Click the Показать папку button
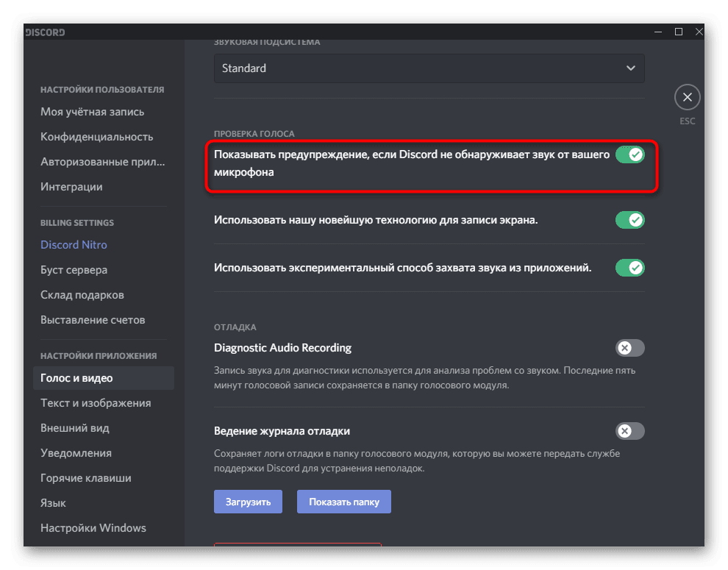The image size is (728, 570). tap(344, 502)
